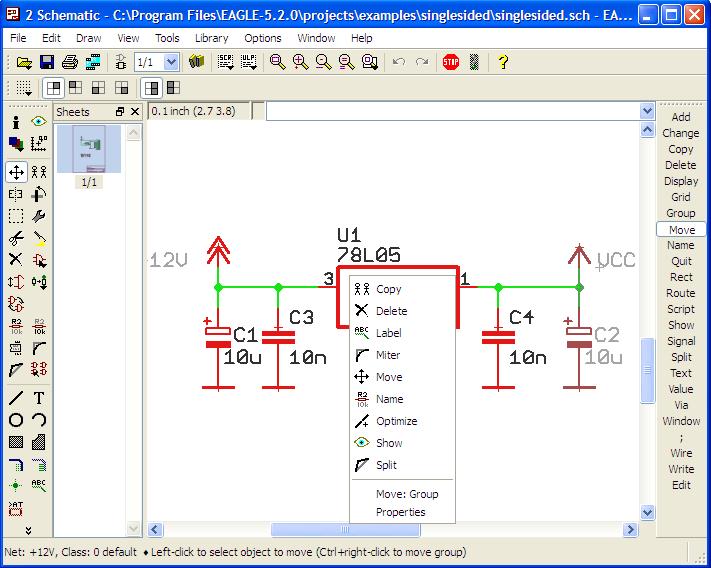
Task: Set the third orientation button in parameter toolbar
Action: click(98, 88)
